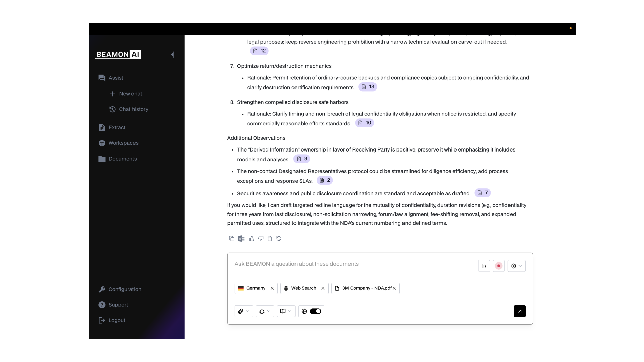Toggle the web search switch off
This screenshot has width=644, height=362.
[315, 311]
